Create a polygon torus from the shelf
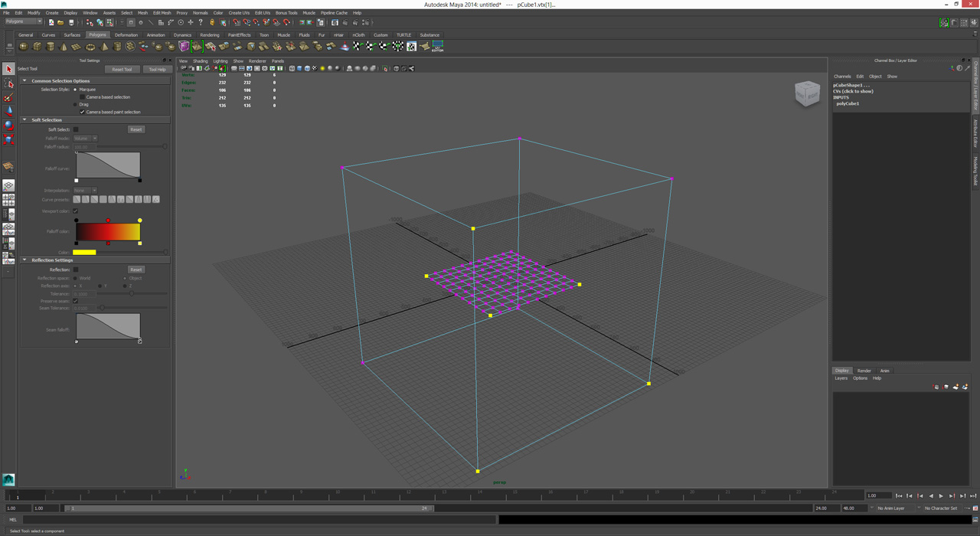This screenshot has height=536, width=980. 90,47
